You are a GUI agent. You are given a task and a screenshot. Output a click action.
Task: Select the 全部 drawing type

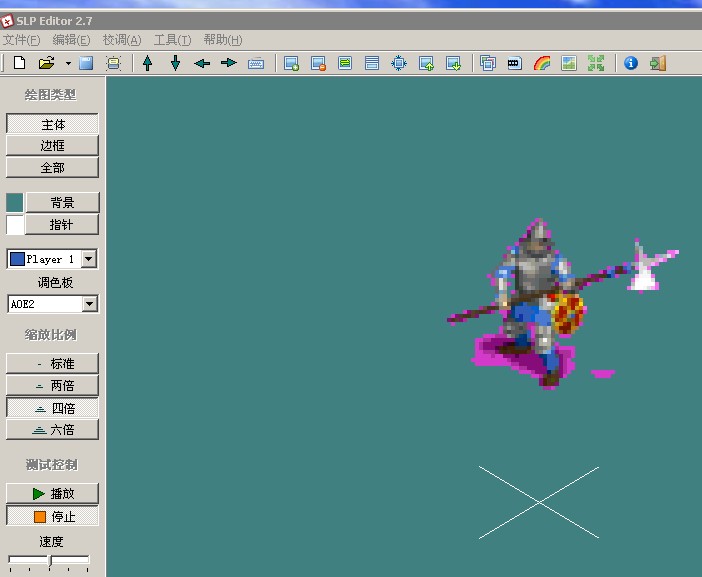(52, 168)
